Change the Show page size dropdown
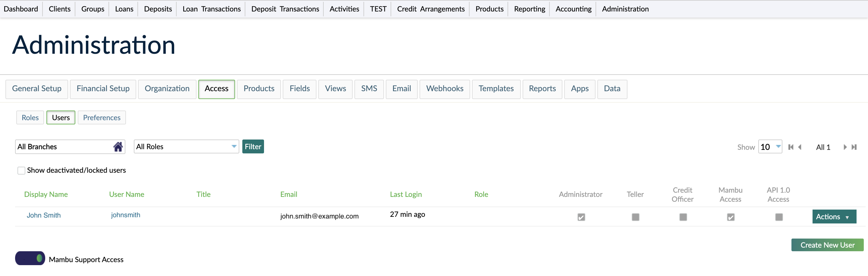This screenshot has height=276, width=868. [x=770, y=146]
